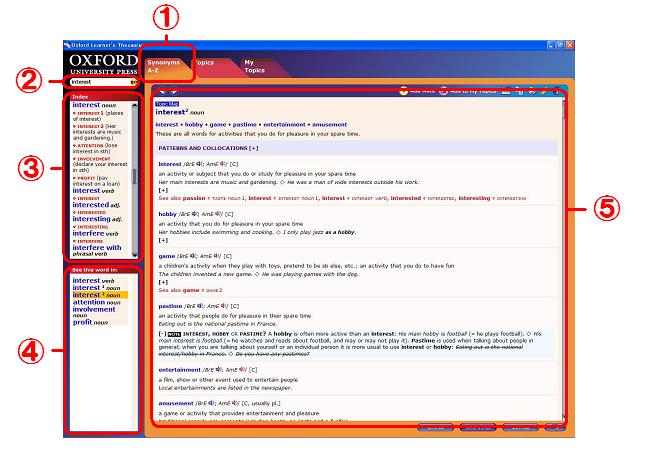The image size is (650, 460).
Task: Select interest verb in Index
Action: click(x=93, y=191)
